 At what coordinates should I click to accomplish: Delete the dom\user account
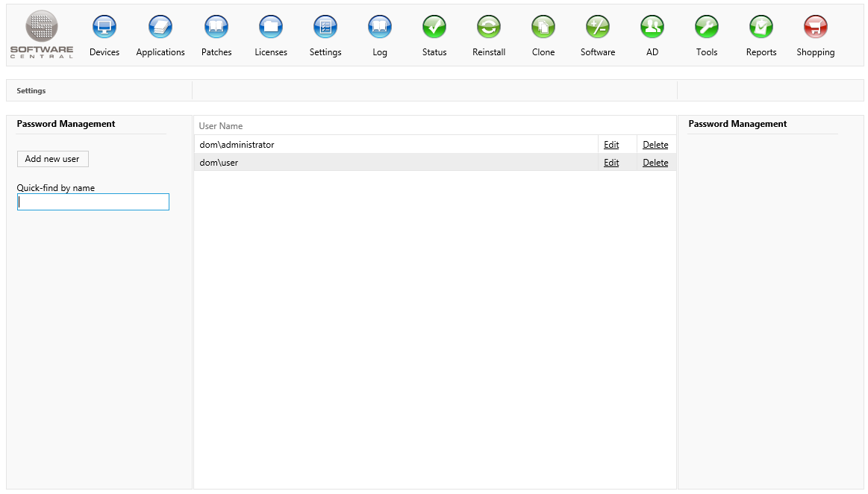coord(655,163)
